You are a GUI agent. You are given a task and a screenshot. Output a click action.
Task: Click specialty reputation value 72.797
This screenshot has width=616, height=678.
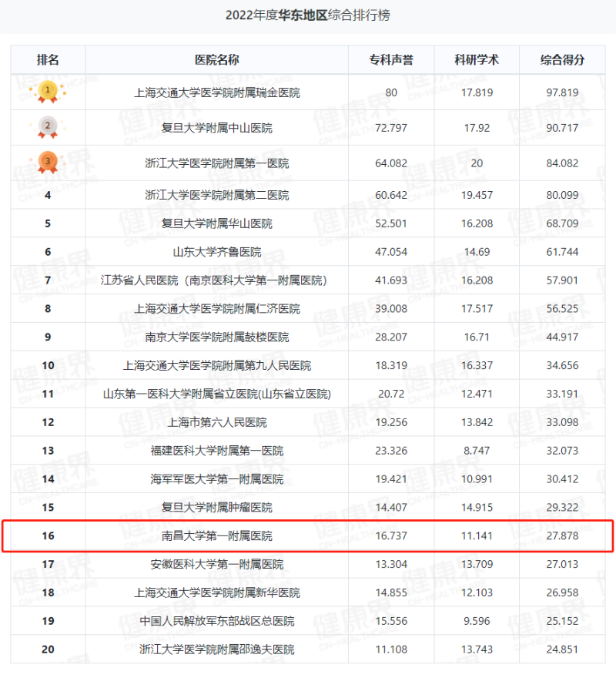point(391,128)
